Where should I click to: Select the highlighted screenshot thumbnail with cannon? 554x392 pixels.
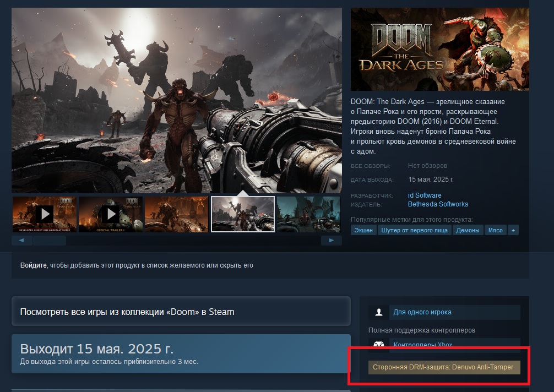[x=243, y=214]
